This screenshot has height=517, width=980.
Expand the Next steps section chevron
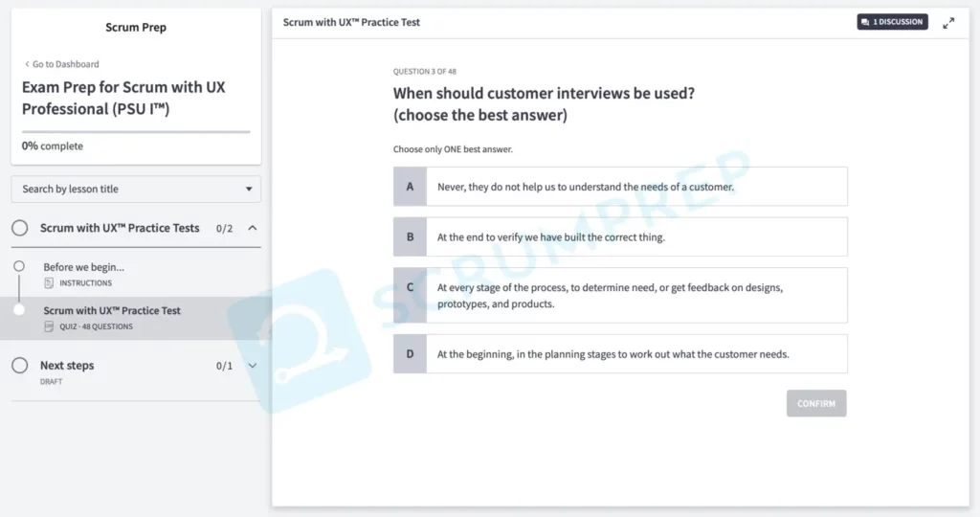[253, 366]
